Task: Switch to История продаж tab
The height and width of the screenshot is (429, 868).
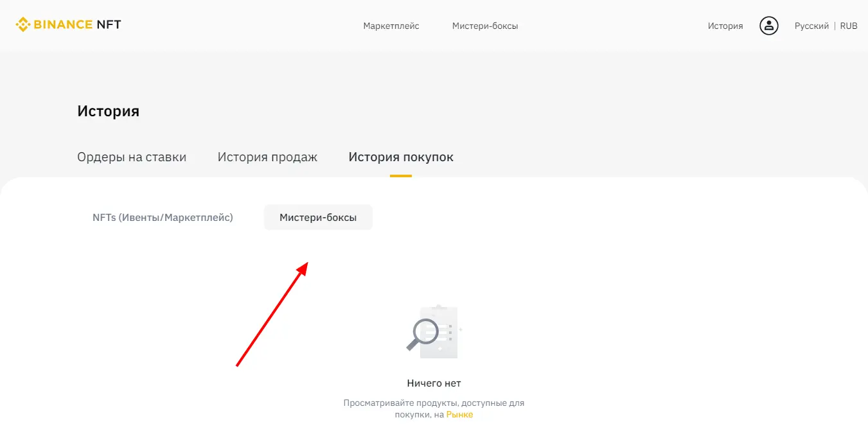Action: (x=267, y=157)
